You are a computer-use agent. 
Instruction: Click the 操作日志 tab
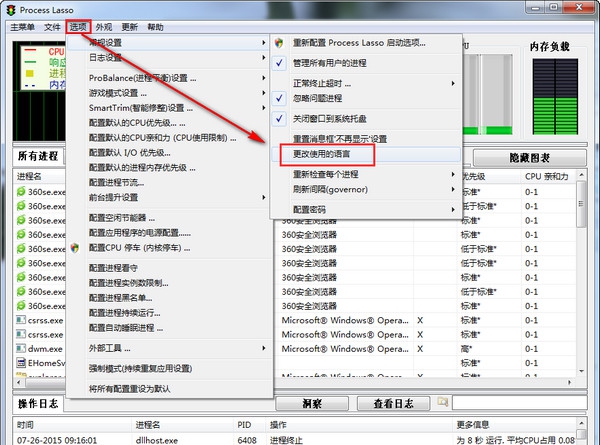(x=38, y=403)
